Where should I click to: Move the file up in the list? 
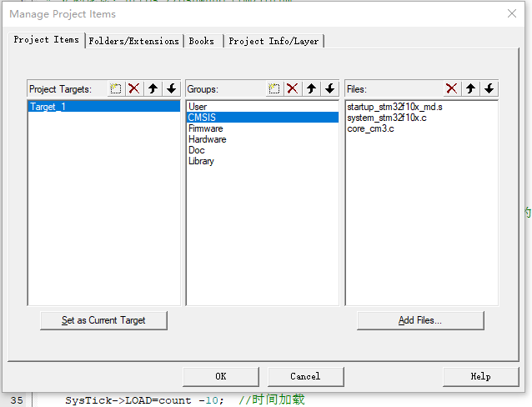point(470,89)
